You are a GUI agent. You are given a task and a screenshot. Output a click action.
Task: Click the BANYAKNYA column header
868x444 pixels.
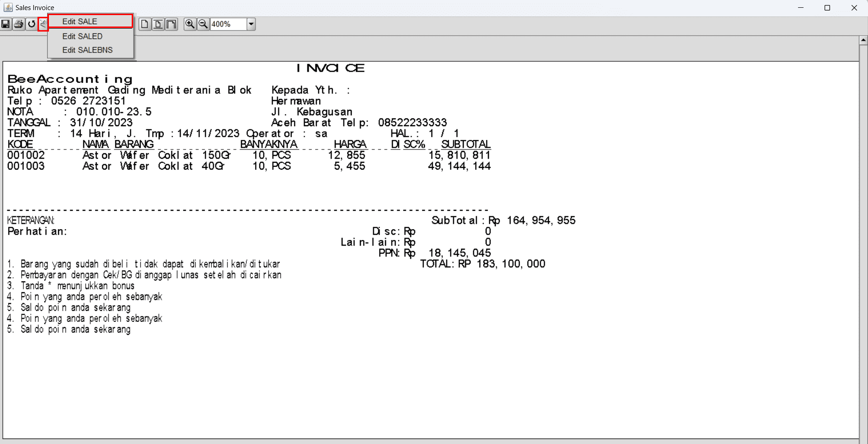coord(269,144)
